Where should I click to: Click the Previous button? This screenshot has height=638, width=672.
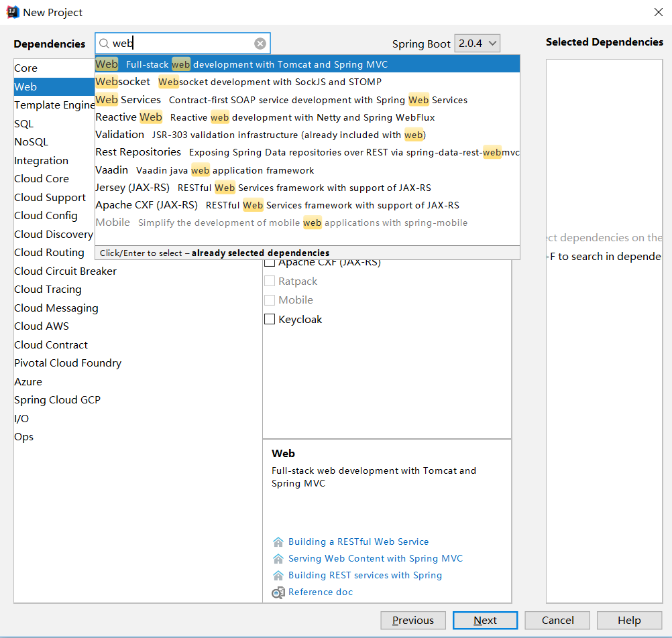click(x=412, y=621)
